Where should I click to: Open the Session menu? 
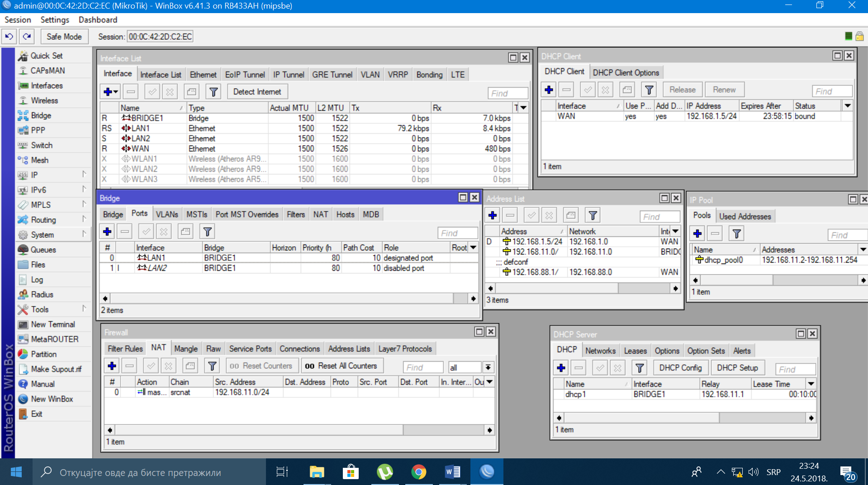pos(18,20)
